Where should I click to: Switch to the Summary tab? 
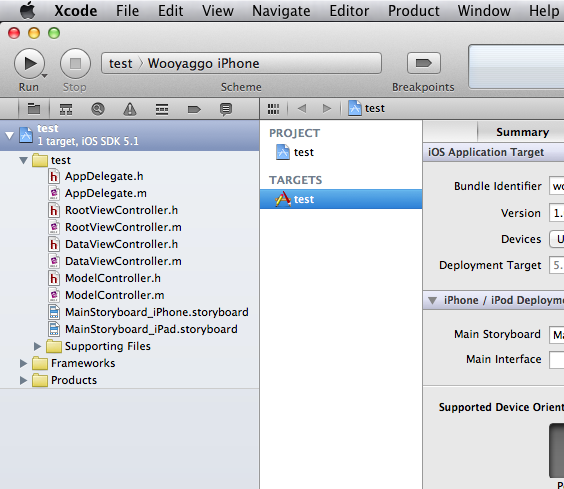click(522, 132)
